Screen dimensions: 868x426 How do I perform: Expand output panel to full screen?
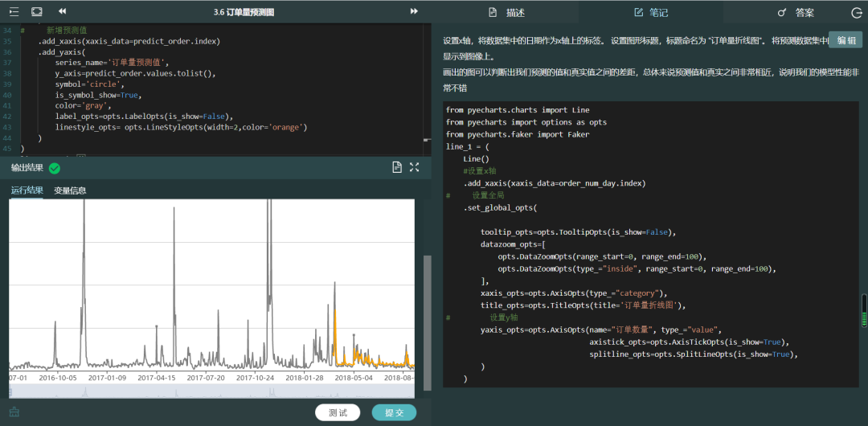pyautogui.click(x=414, y=167)
